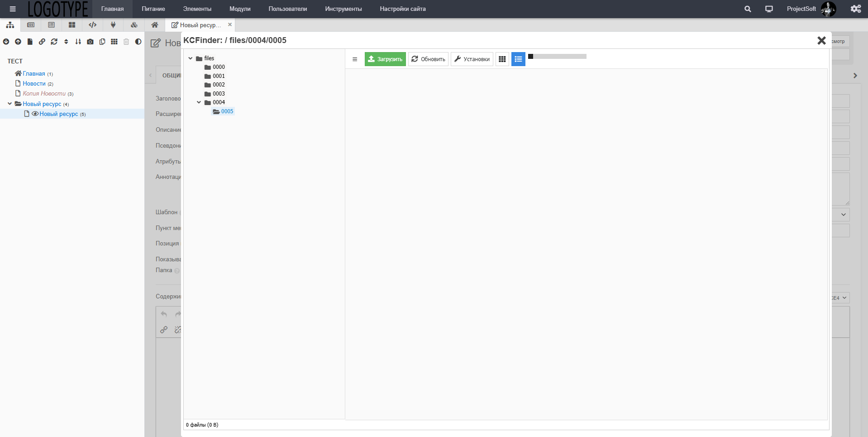Open the Модули menu

(240, 9)
